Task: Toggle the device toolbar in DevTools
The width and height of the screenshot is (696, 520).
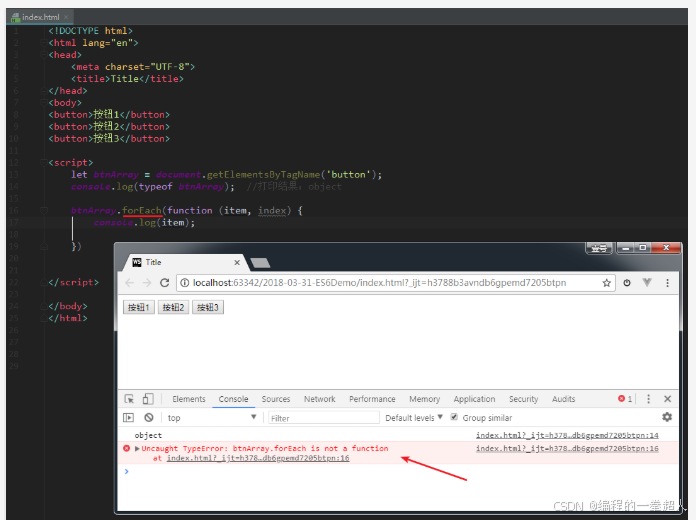Action: click(148, 399)
